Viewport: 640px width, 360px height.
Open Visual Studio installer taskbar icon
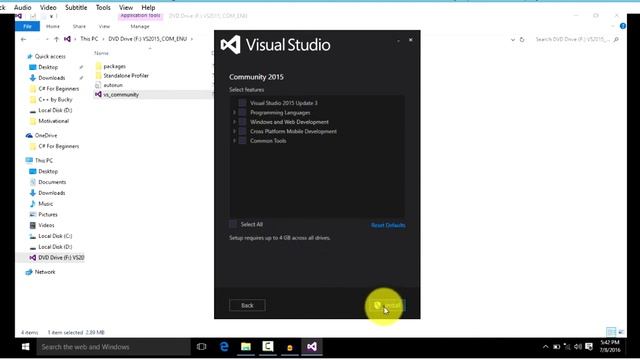tap(312, 347)
